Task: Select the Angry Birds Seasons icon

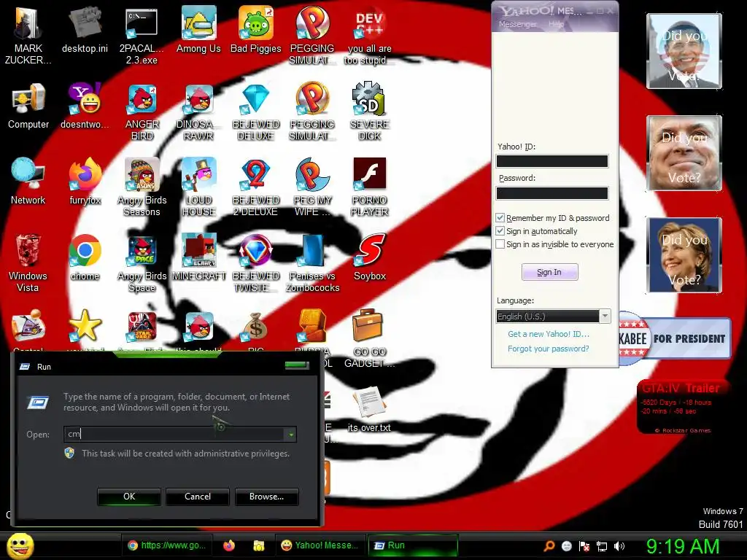Action: [x=142, y=187]
